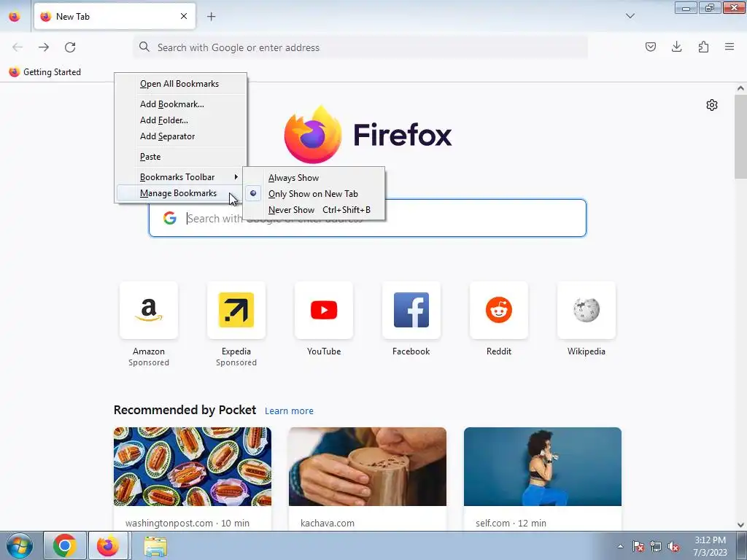
Task: Click the Action Center flag tray icon
Action: point(638,546)
